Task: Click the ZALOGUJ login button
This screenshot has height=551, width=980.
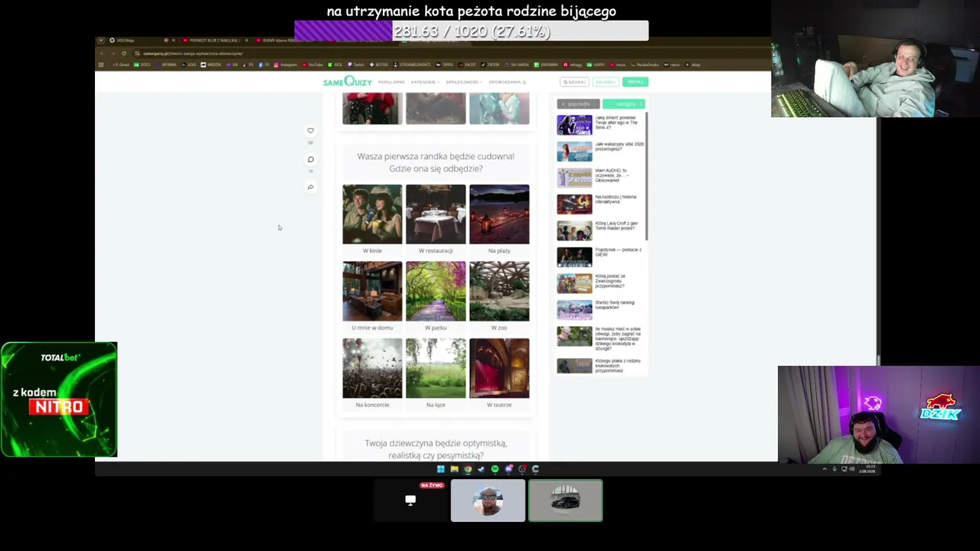Action: [x=606, y=82]
